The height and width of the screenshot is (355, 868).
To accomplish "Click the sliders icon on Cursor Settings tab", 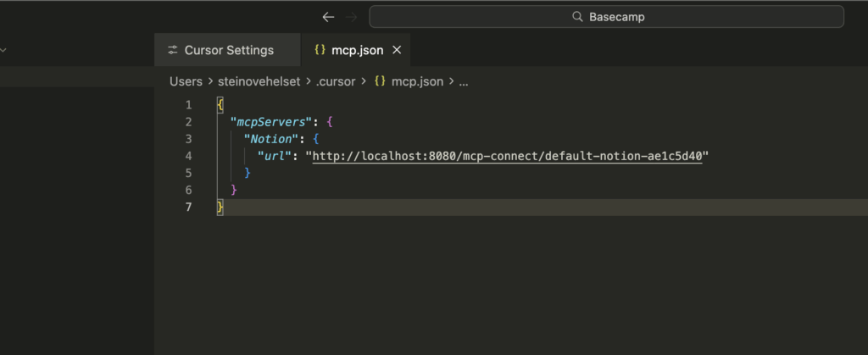I will click(x=173, y=50).
